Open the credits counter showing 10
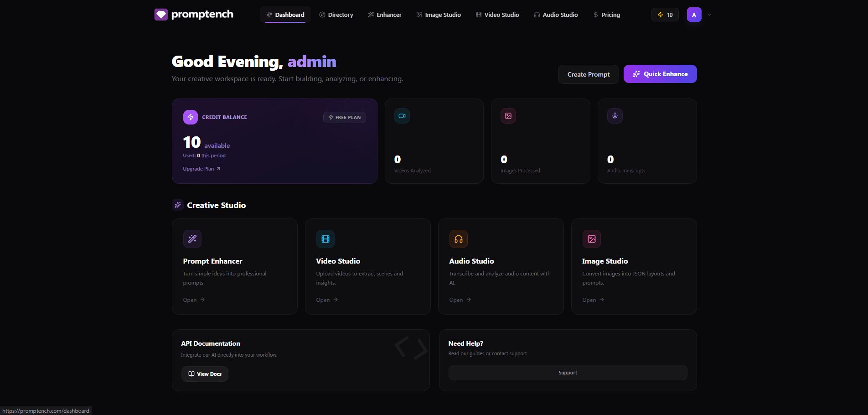Viewport: 868px width, 415px height. coord(665,14)
